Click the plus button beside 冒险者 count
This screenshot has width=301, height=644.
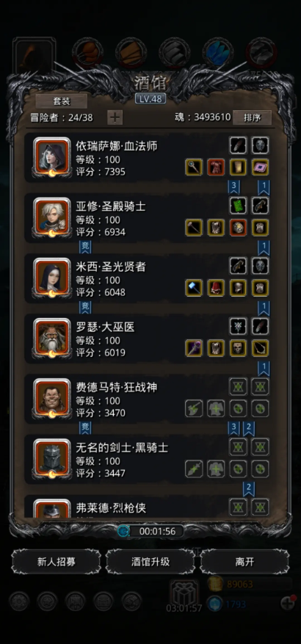pos(115,117)
